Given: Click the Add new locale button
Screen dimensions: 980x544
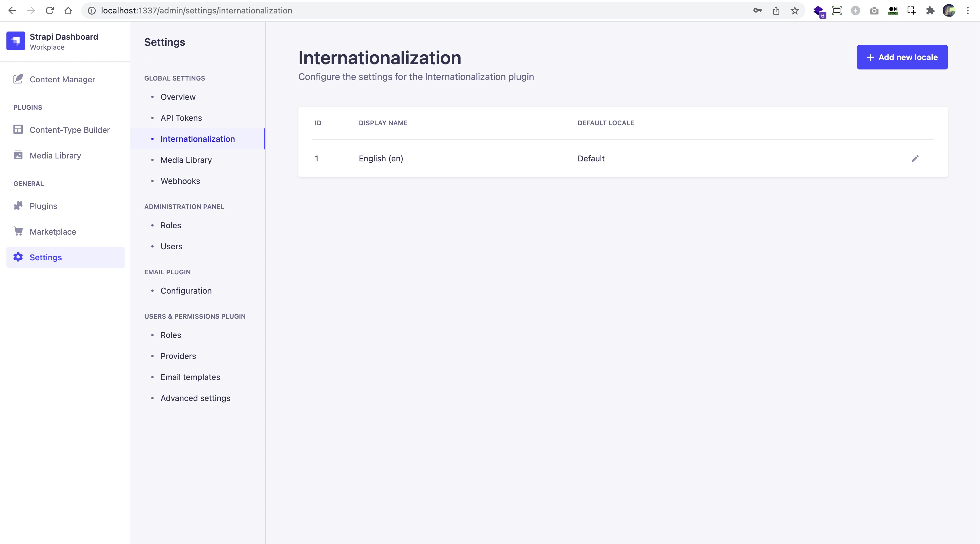Looking at the screenshot, I should (x=902, y=57).
